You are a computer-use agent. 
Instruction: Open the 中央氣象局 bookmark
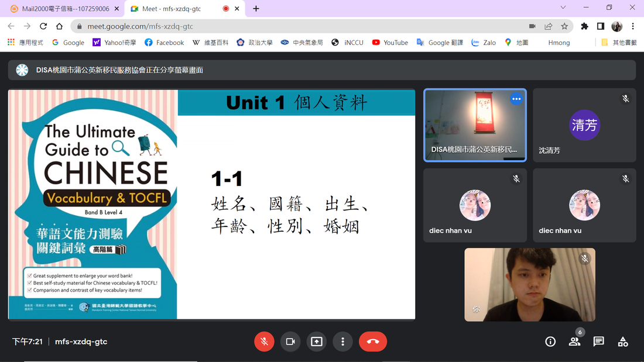pos(302,42)
